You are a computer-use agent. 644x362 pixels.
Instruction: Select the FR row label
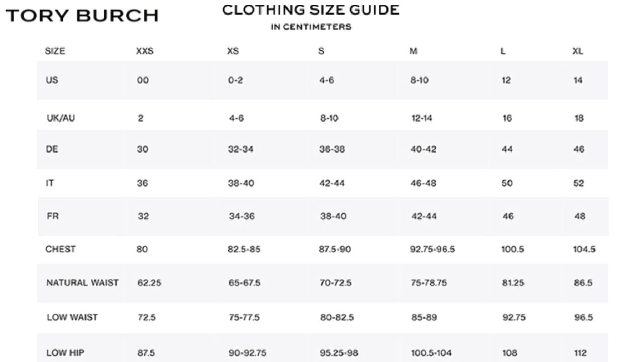[53, 216]
